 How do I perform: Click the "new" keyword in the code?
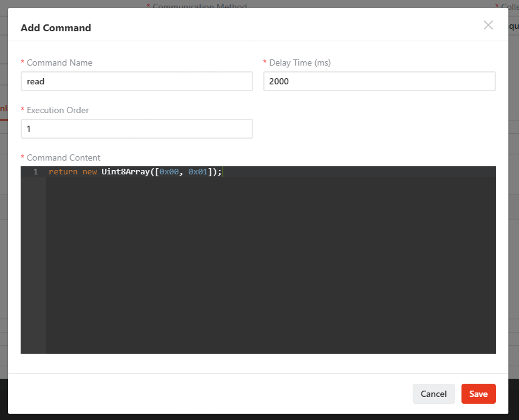[89, 172]
